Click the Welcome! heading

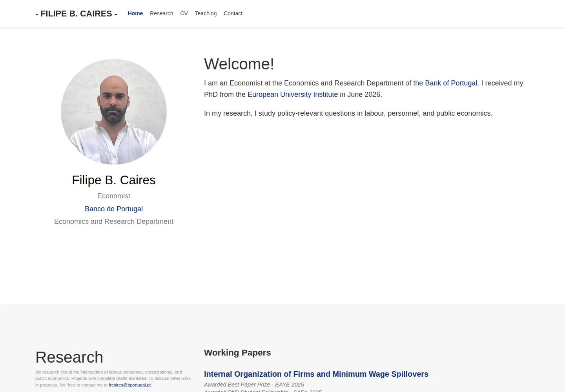coord(239,64)
